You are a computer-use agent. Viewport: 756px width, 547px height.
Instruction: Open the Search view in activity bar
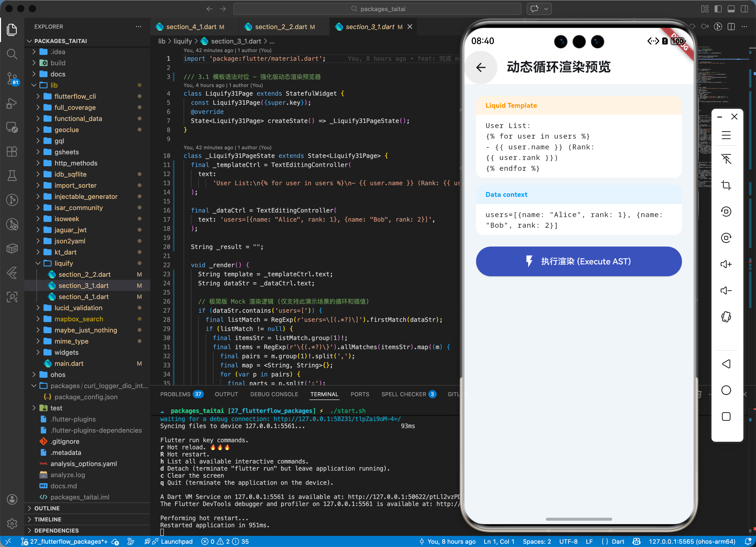tap(12, 54)
